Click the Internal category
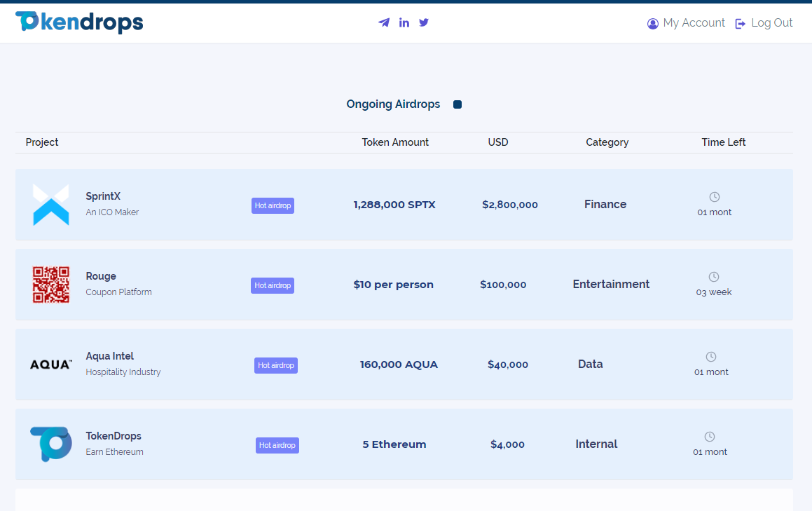The image size is (812, 511). pyautogui.click(x=597, y=444)
